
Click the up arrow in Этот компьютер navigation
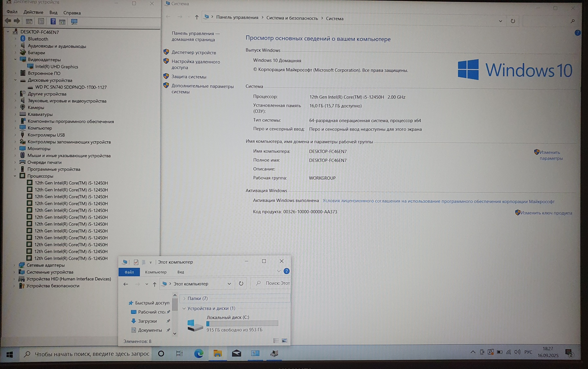click(154, 284)
